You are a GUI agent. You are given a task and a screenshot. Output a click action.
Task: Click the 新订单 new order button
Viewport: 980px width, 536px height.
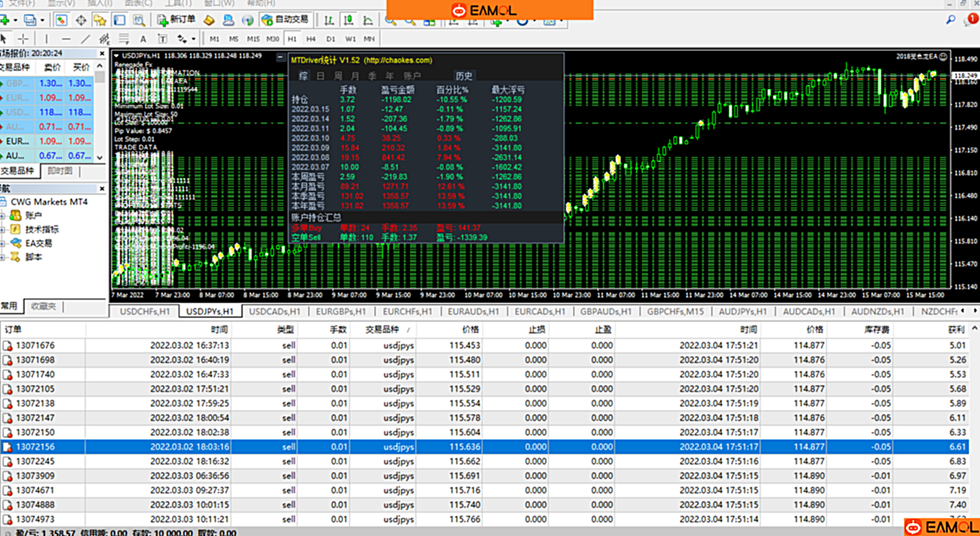(x=177, y=19)
